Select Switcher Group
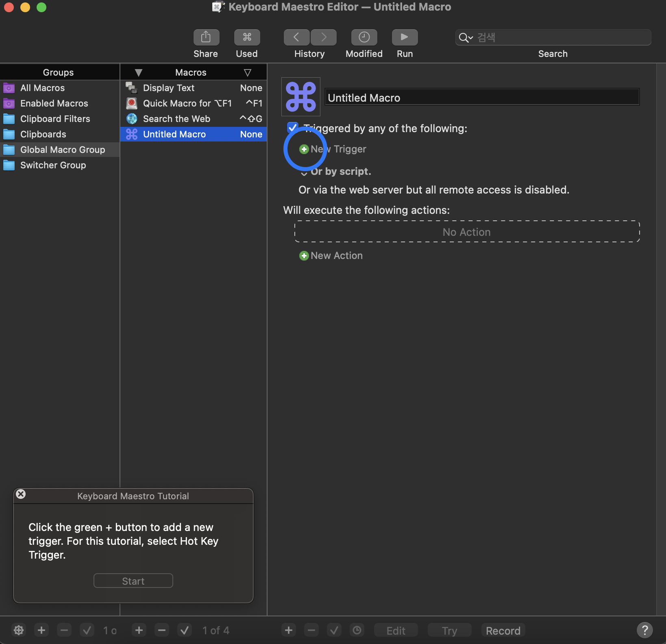 pos(60,165)
